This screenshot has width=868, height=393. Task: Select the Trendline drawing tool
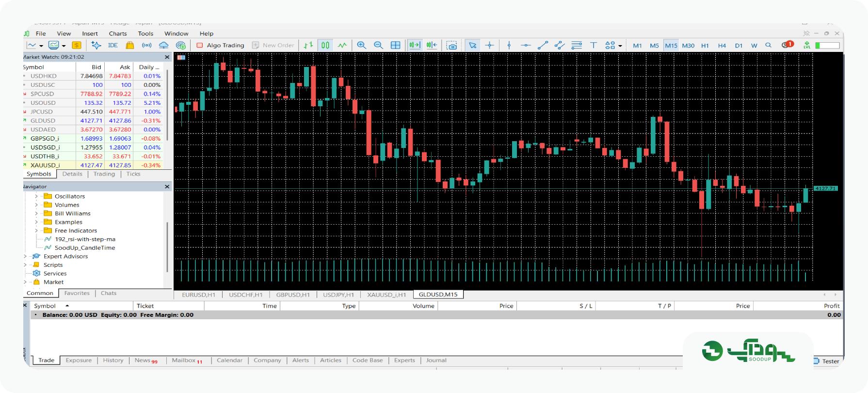543,45
